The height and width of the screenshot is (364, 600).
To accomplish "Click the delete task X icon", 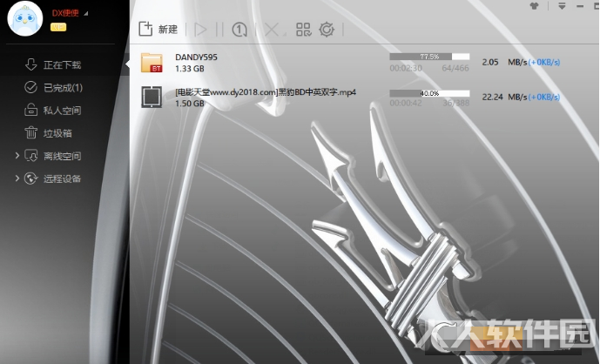I will pyautogui.click(x=272, y=30).
